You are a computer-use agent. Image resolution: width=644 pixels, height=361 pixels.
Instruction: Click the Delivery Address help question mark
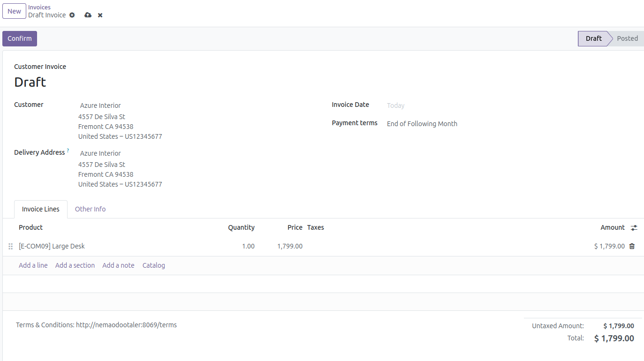tap(68, 150)
